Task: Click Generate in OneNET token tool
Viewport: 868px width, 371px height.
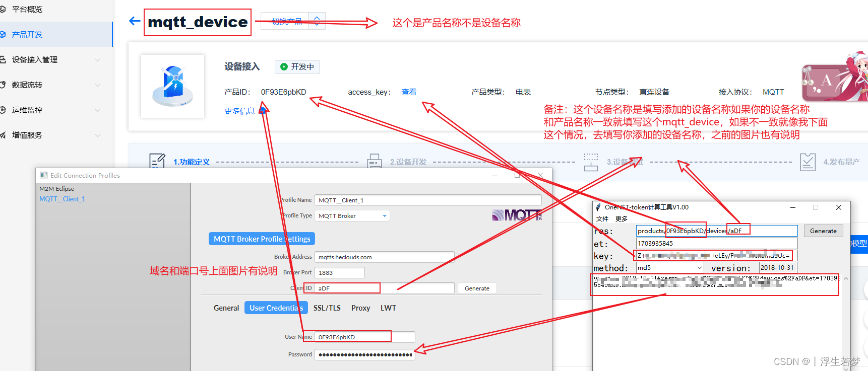Action: [823, 231]
